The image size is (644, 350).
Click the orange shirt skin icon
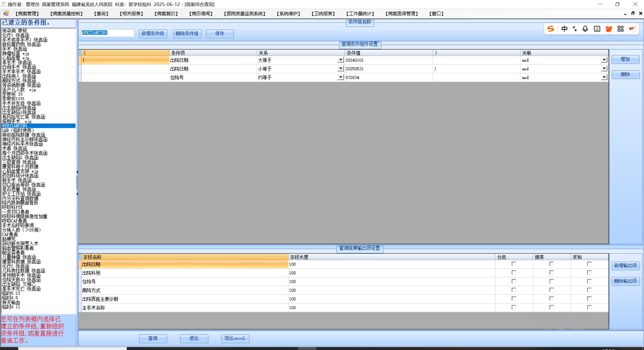point(609,29)
